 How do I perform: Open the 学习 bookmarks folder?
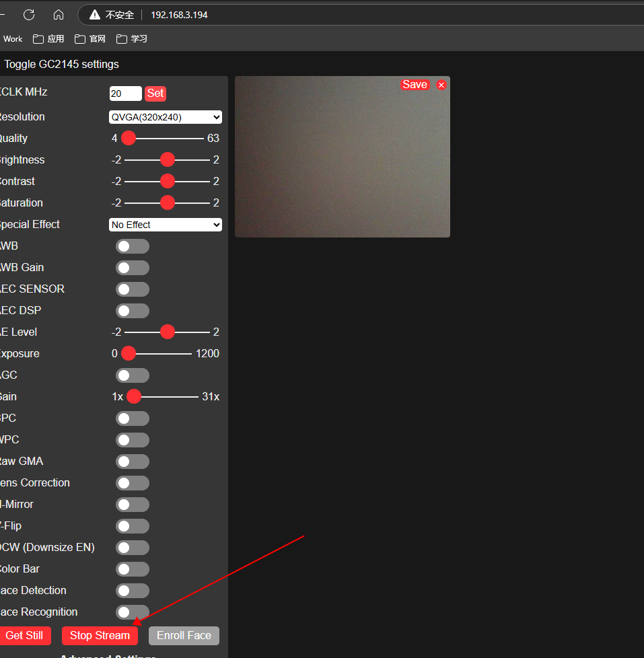point(132,39)
